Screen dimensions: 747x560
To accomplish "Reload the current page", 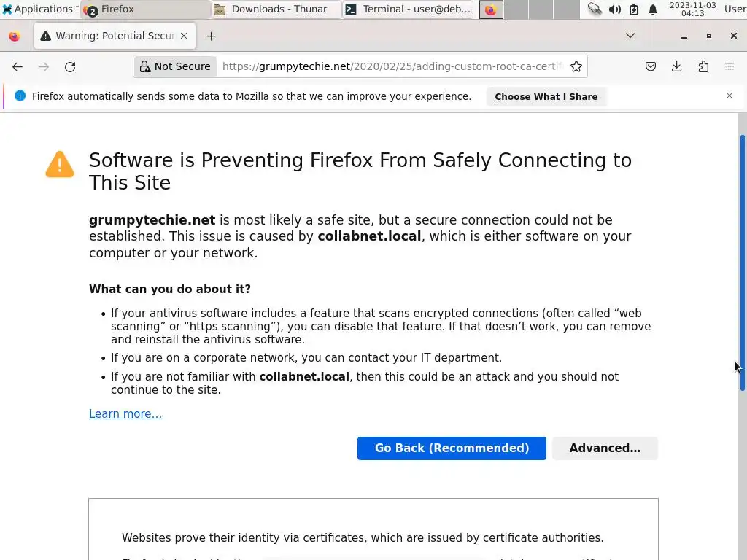I will point(70,66).
